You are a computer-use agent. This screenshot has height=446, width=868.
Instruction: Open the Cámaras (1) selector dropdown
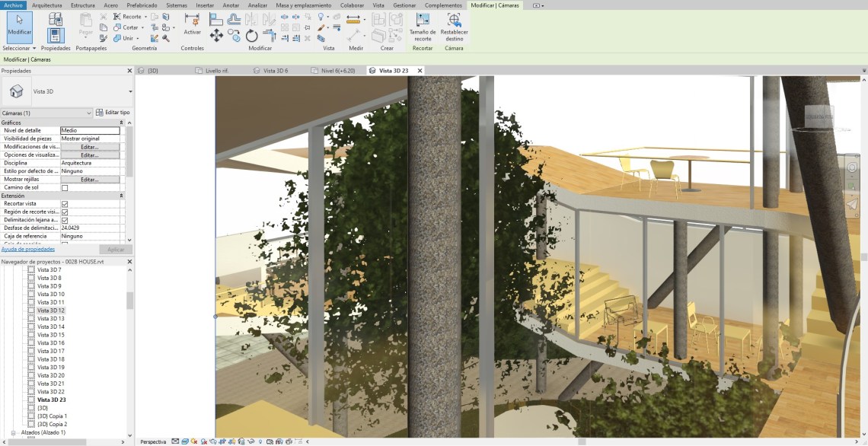coord(89,113)
